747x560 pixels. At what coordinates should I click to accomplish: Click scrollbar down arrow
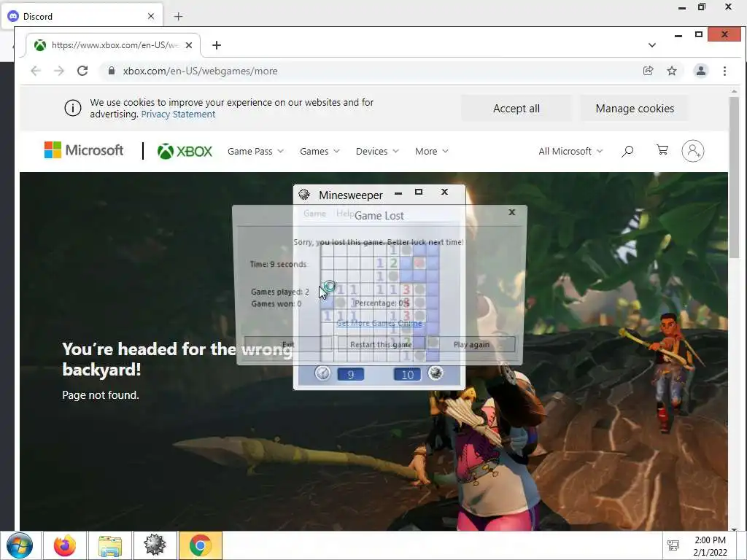[x=734, y=529]
